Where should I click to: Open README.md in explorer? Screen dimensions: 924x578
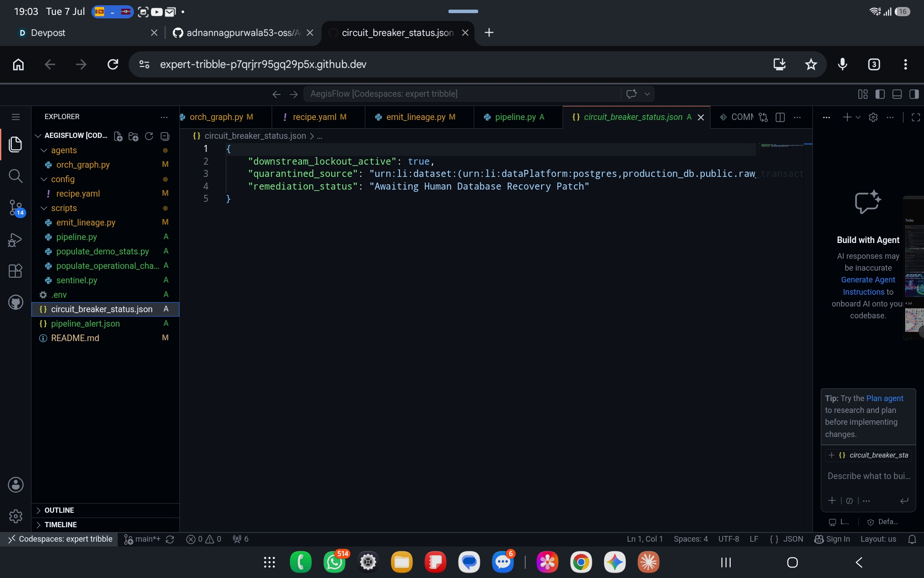tap(105, 338)
